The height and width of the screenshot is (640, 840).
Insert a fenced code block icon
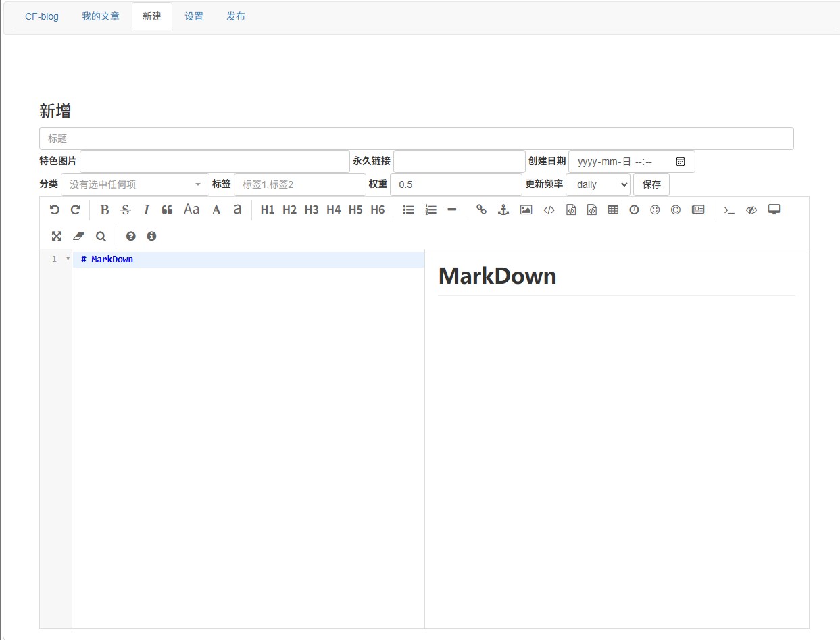tap(592, 210)
